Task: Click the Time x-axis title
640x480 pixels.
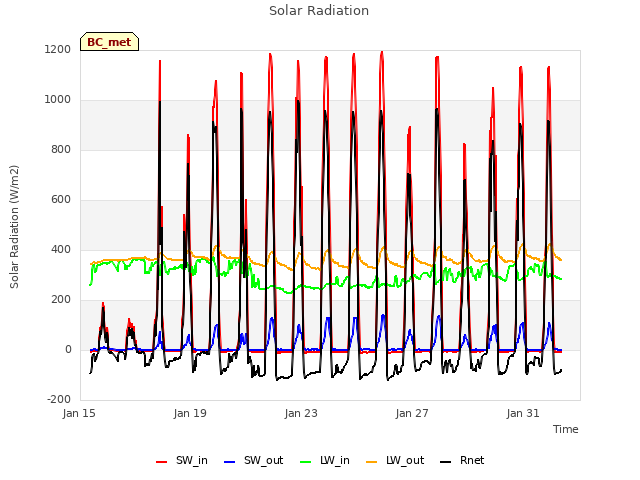Action: click(566, 429)
